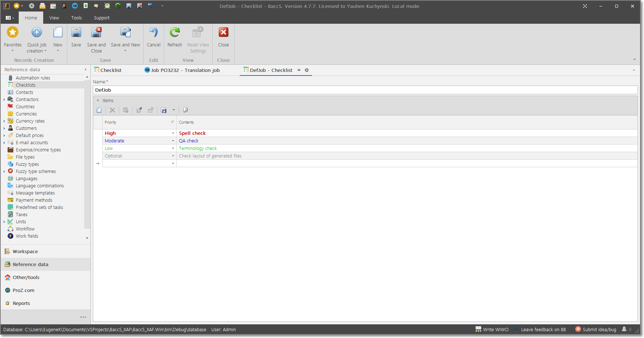644x338 pixels.
Task: Open the Workspace navigation group
Action: tap(46, 251)
